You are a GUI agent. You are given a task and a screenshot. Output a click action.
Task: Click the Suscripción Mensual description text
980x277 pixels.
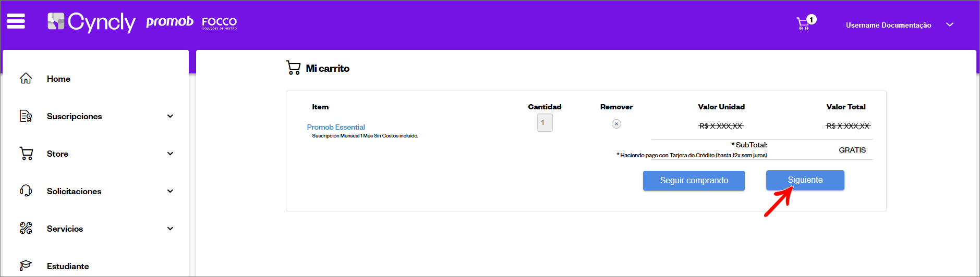click(x=365, y=136)
